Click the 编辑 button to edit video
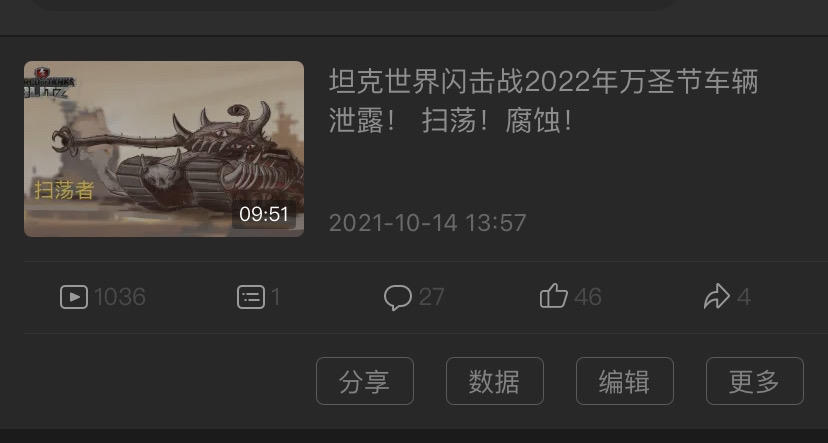This screenshot has height=443, width=828. [x=625, y=381]
